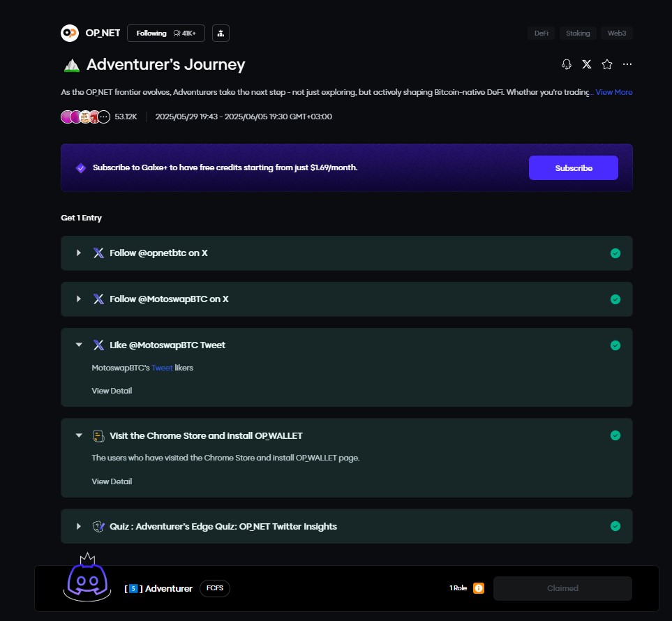The image size is (672, 621).
Task: Click the orange info icon beside 1 Role
Action: coord(479,588)
